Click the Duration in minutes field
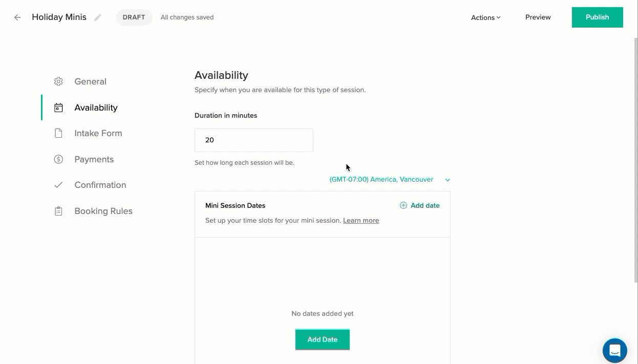This screenshot has width=638, height=364. click(x=253, y=140)
